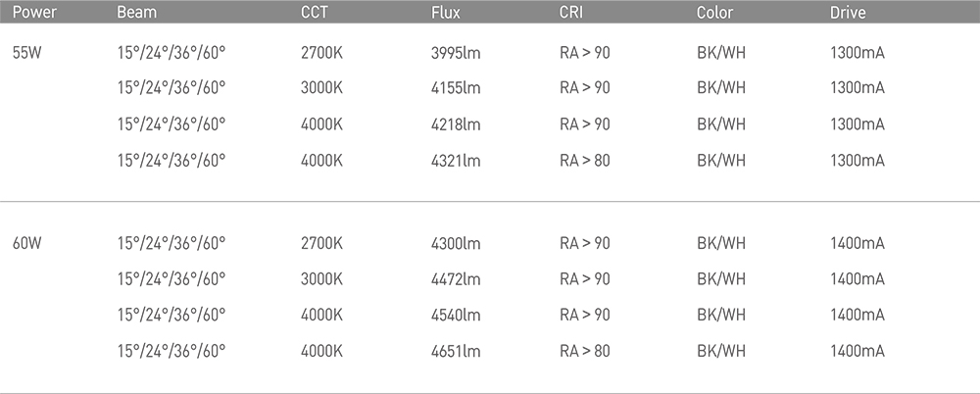Click the 4540lm flux value
This screenshot has height=394, width=980.
pos(456,315)
